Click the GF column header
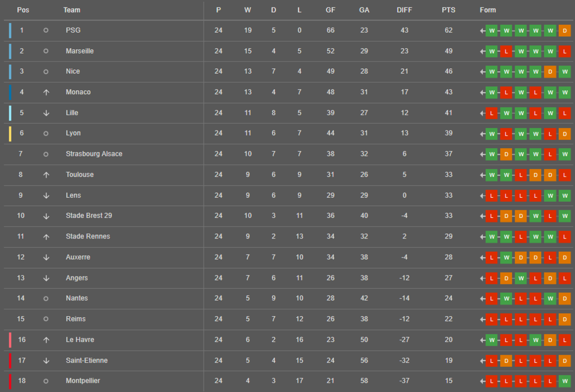Image resolution: width=575 pixels, height=392 pixels. click(330, 10)
